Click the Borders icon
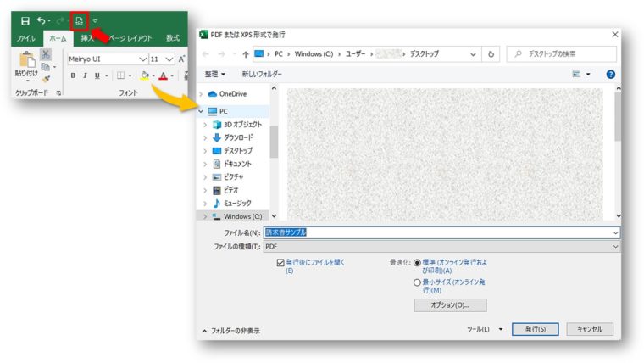This screenshot has width=644, height=363. pyautogui.click(x=120, y=75)
